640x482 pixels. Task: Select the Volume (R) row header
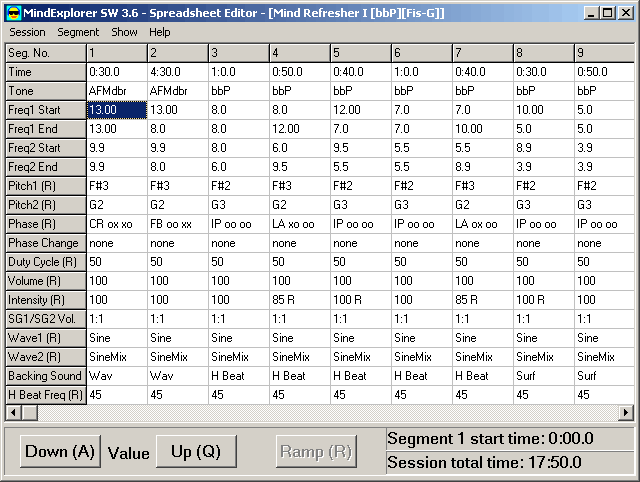coord(46,281)
